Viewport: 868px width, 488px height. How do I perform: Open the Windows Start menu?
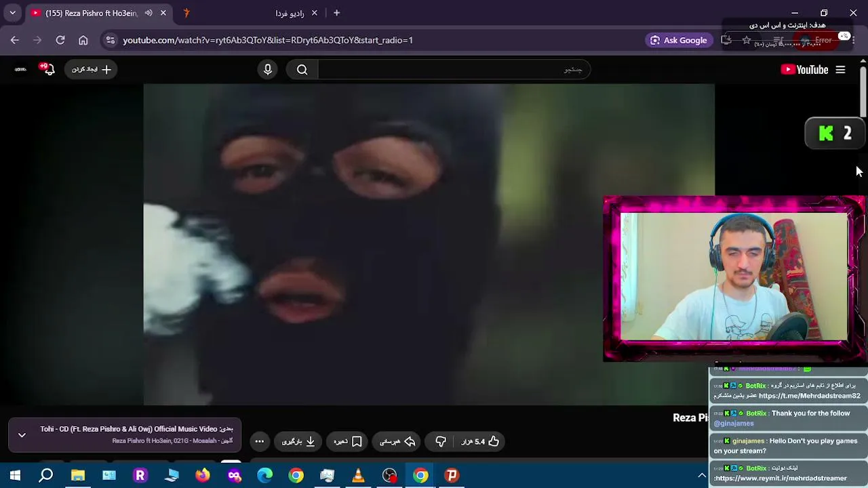15,475
